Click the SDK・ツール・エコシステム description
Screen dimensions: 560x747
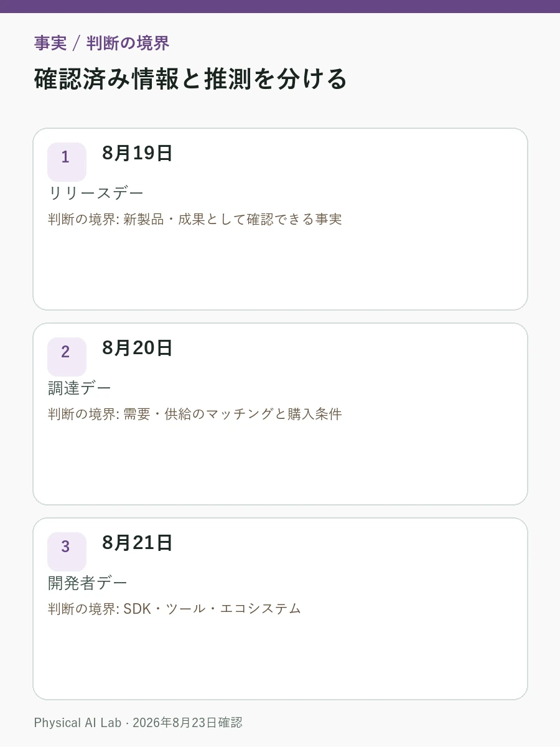click(x=212, y=609)
